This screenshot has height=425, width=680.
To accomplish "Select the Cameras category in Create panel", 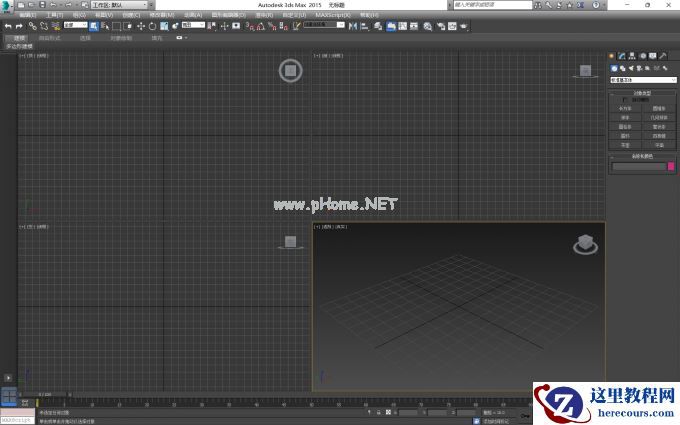I will 639,68.
